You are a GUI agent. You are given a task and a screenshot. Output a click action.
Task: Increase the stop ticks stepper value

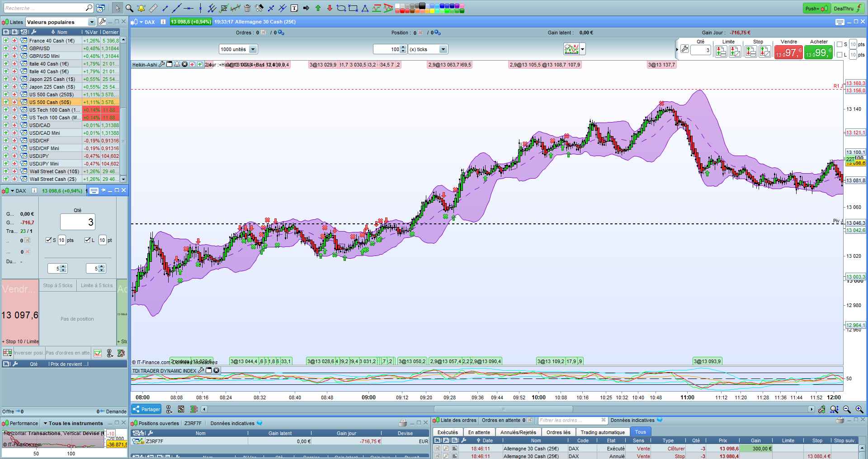pos(63,266)
